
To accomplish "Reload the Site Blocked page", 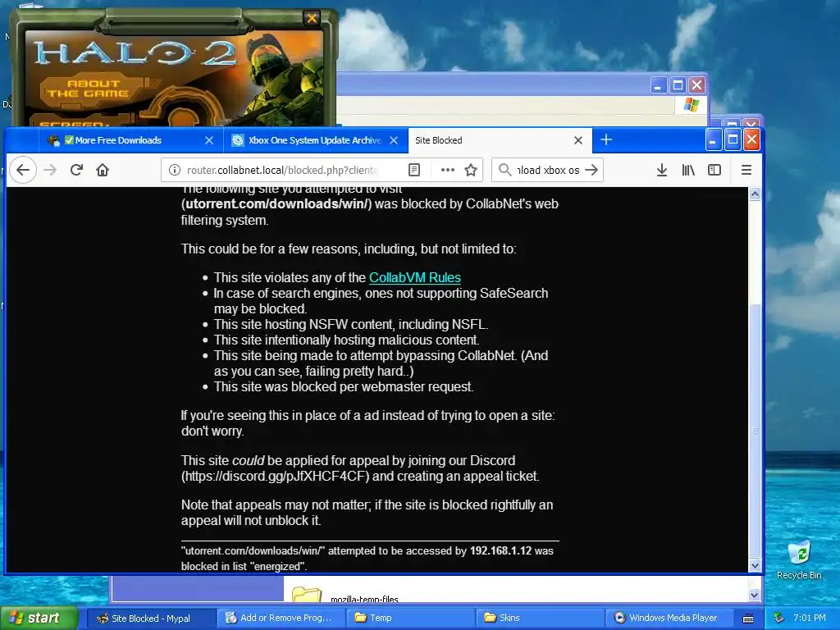I will [x=76, y=171].
